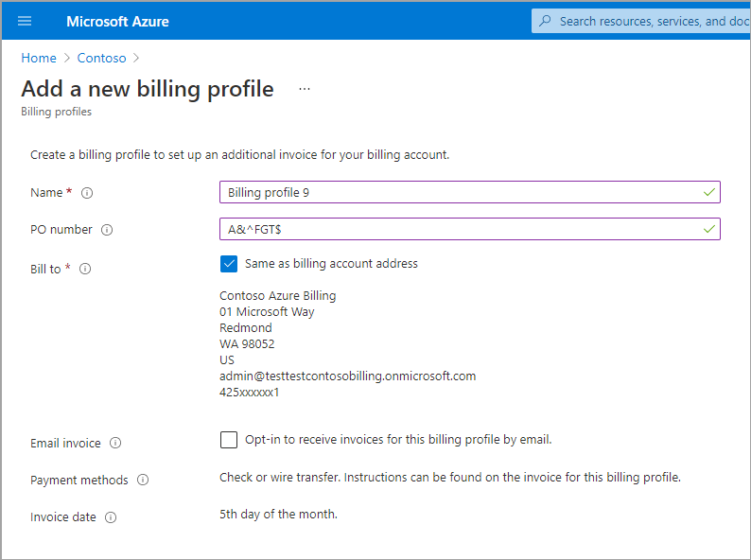Click the Email invoice info icon
Image resolution: width=751 pixels, height=560 pixels.
(x=115, y=443)
